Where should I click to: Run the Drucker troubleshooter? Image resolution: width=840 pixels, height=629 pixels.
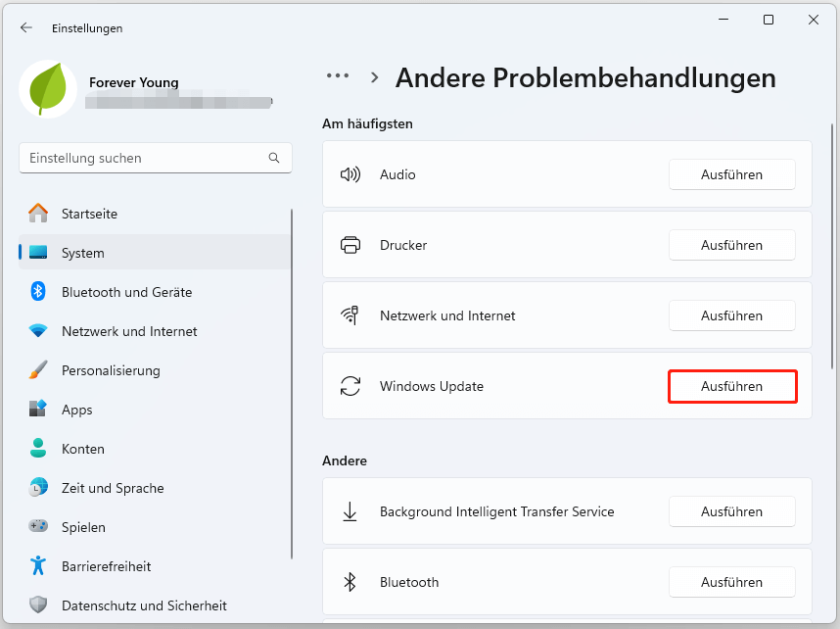coord(731,245)
